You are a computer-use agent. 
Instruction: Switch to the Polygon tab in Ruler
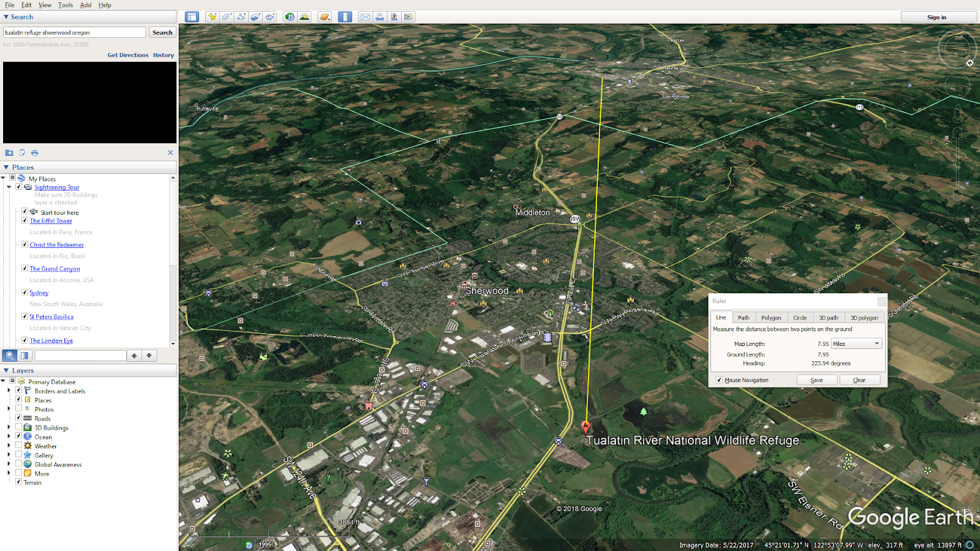[x=771, y=318]
